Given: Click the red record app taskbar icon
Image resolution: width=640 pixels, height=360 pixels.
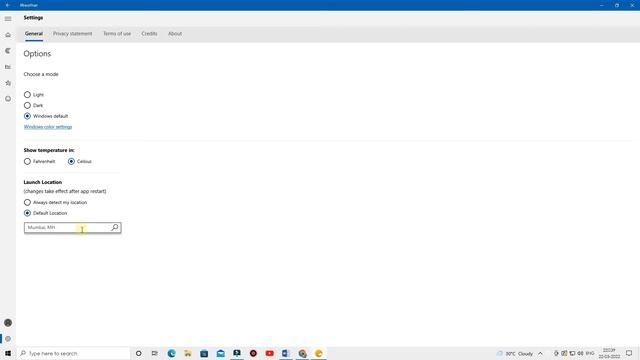Looking at the screenshot, I should click(253, 353).
